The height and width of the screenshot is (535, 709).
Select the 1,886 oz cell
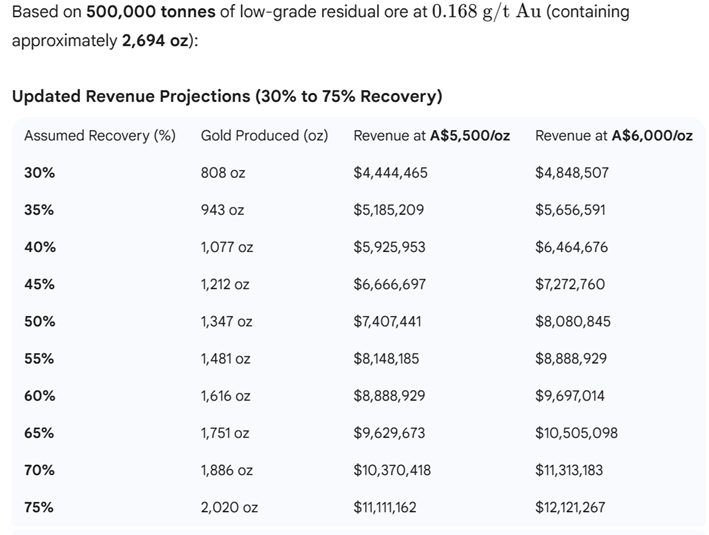(x=227, y=470)
